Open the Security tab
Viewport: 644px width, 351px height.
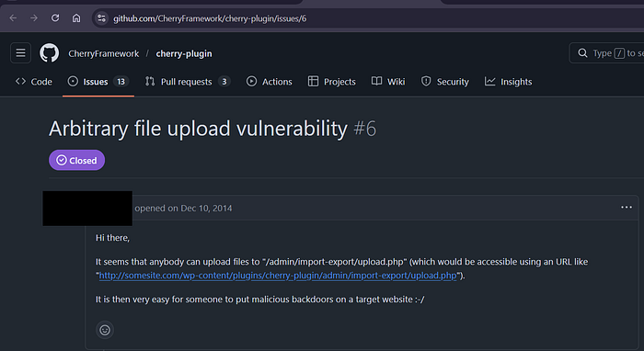[444, 82]
